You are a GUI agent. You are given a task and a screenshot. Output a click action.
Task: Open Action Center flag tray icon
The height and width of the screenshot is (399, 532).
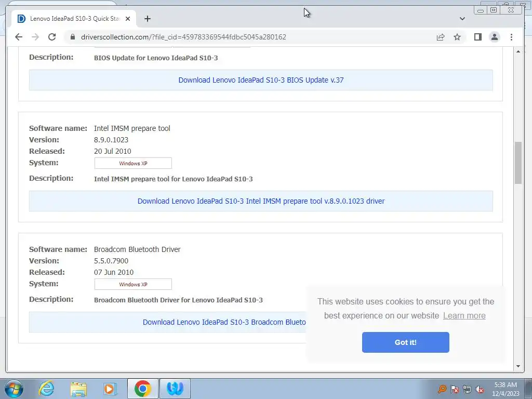pos(455,389)
